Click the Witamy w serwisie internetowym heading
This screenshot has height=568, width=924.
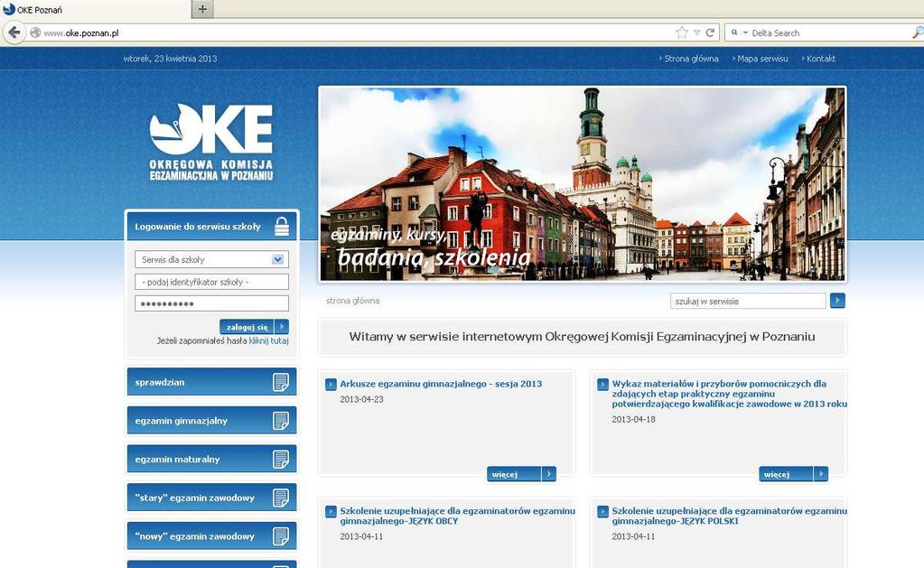tap(582, 337)
